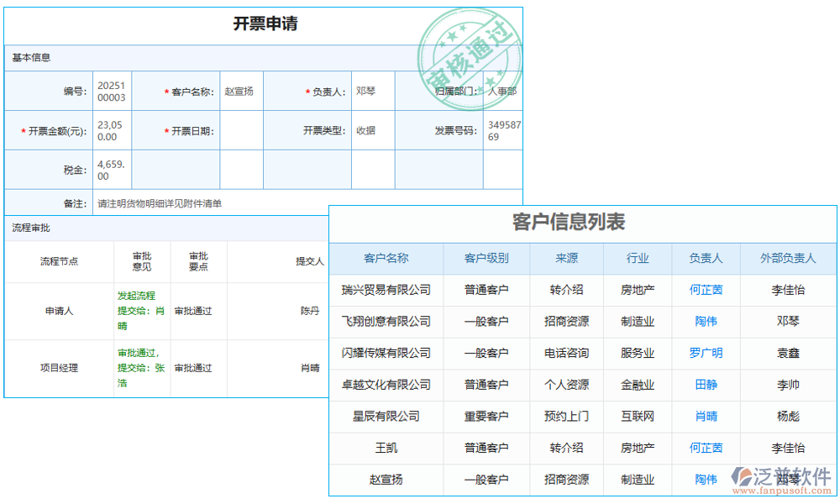Click 肖晴 link in 星辰有限公司 row
840x504 pixels.
[705, 416]
